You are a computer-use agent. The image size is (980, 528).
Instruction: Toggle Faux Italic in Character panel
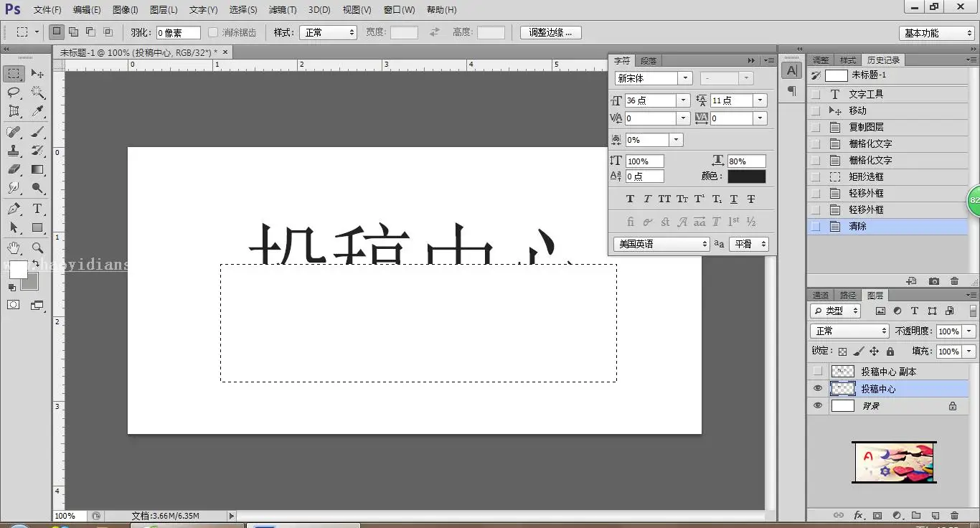(x=647, y=199)
